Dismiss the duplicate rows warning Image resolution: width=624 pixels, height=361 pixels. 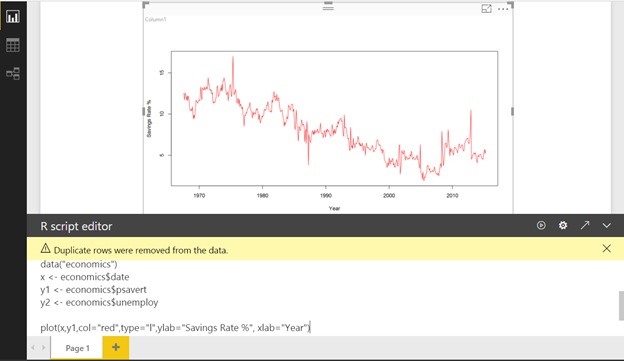(606, 248)
